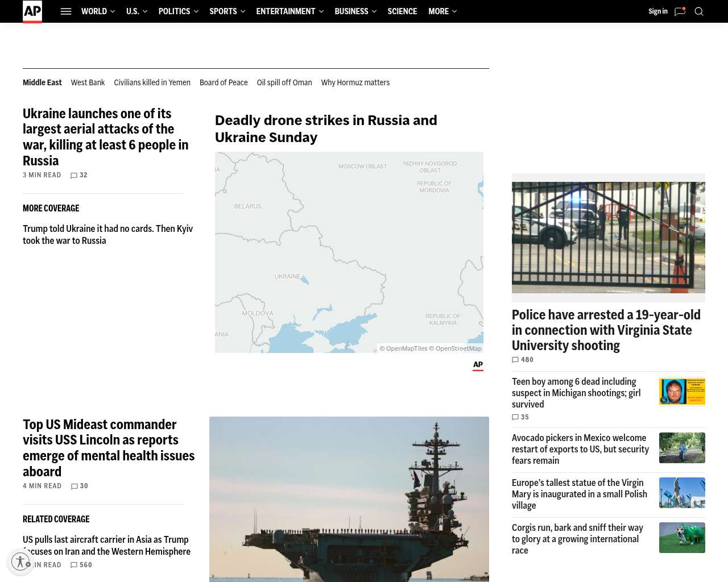The width and height of the screenshot is (728, 582).
Task: Click the corgi race thumbnail
Action: (682, 538)
